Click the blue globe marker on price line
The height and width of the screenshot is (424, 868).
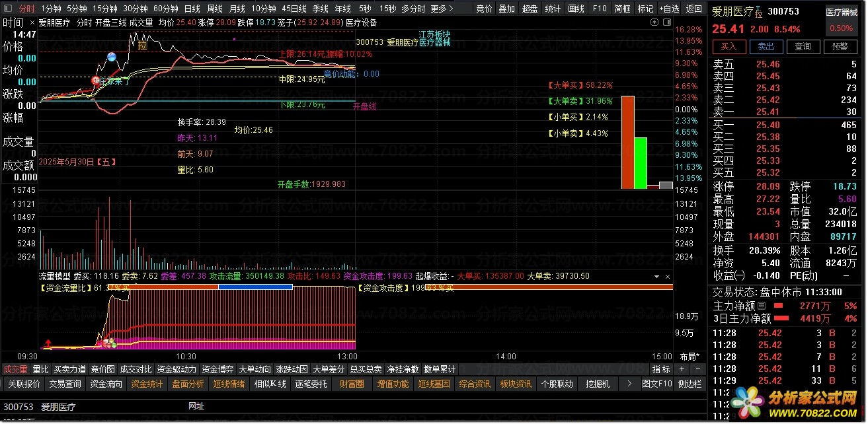click(x=112, y=57)
